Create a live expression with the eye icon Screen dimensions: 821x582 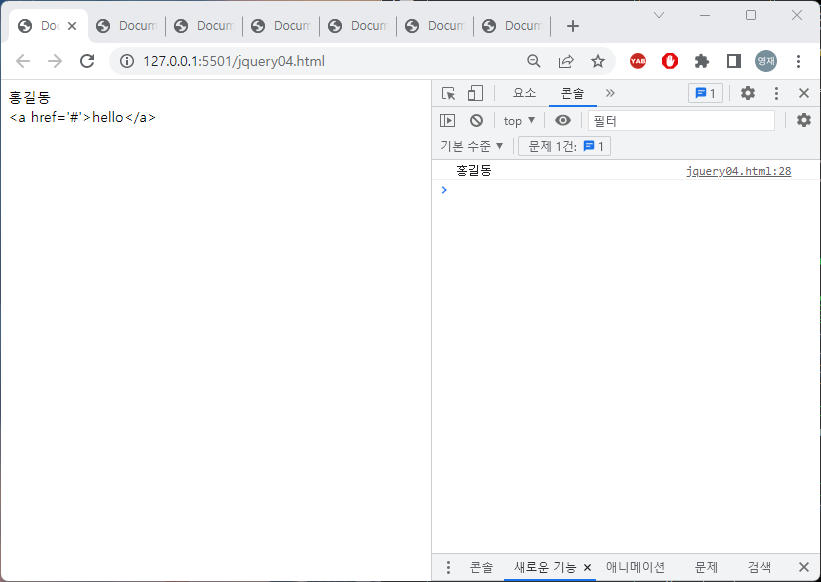563,120
